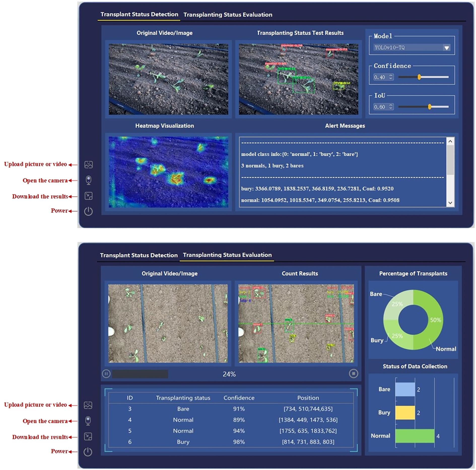
Task: Click upload picture icon in lower Evaluation window
Action: (x=88, y=405)
